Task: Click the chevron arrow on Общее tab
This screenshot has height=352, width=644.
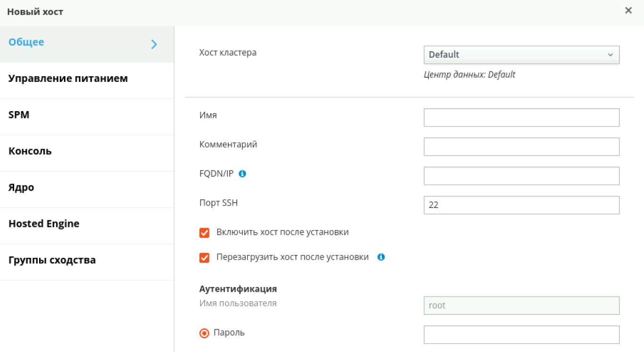Action: click(154, 44)
